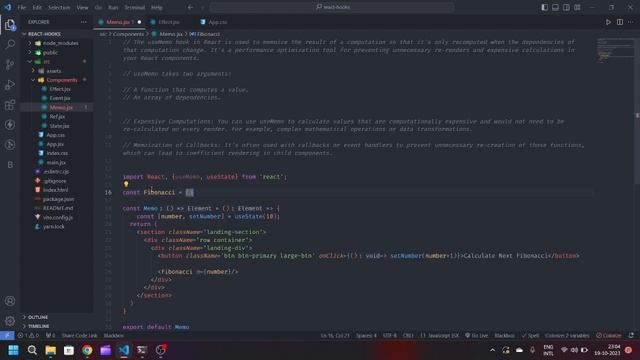Open the File menu

[x=22, y=7]
